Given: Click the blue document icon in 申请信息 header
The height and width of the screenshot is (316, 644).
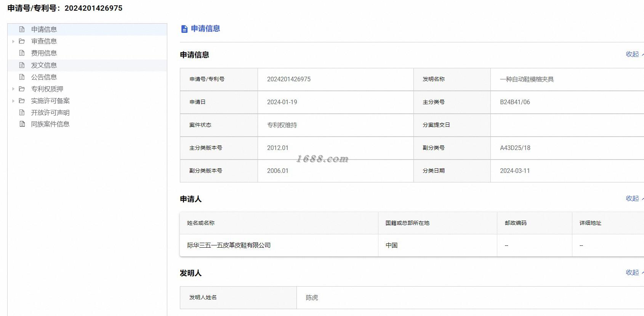Looking at the screenshot, I should [184, 29].
